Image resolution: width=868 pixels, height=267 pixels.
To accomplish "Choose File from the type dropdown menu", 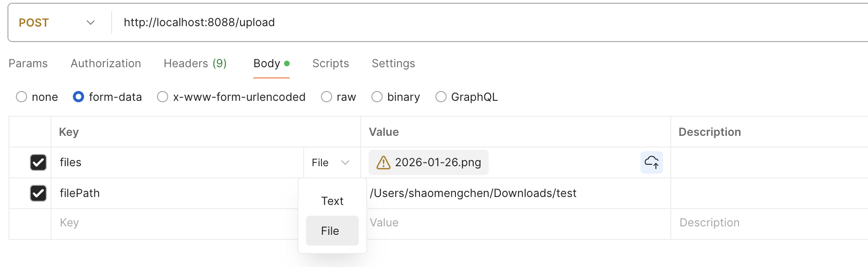I will [x=330, y=231].
